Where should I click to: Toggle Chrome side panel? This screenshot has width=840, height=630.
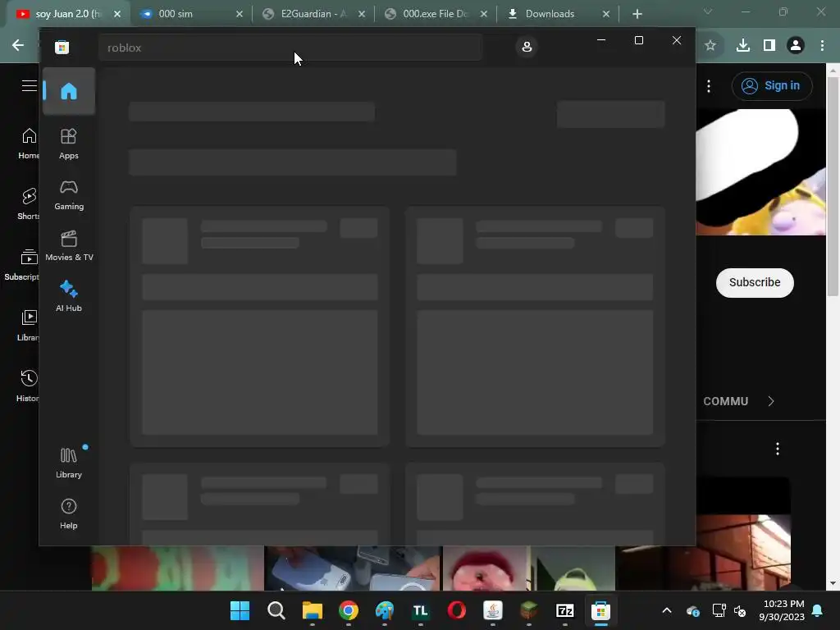769,46
